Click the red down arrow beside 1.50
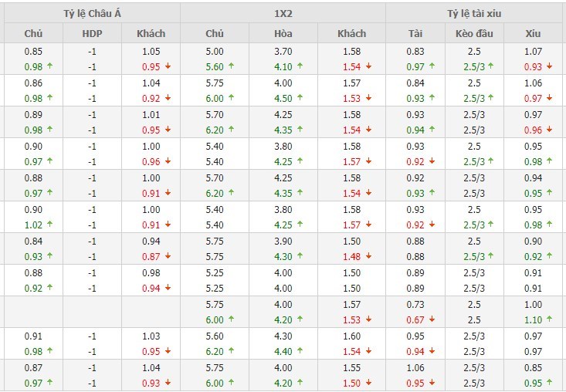Screen dimensions: 566x392 [x=369, y=384]
